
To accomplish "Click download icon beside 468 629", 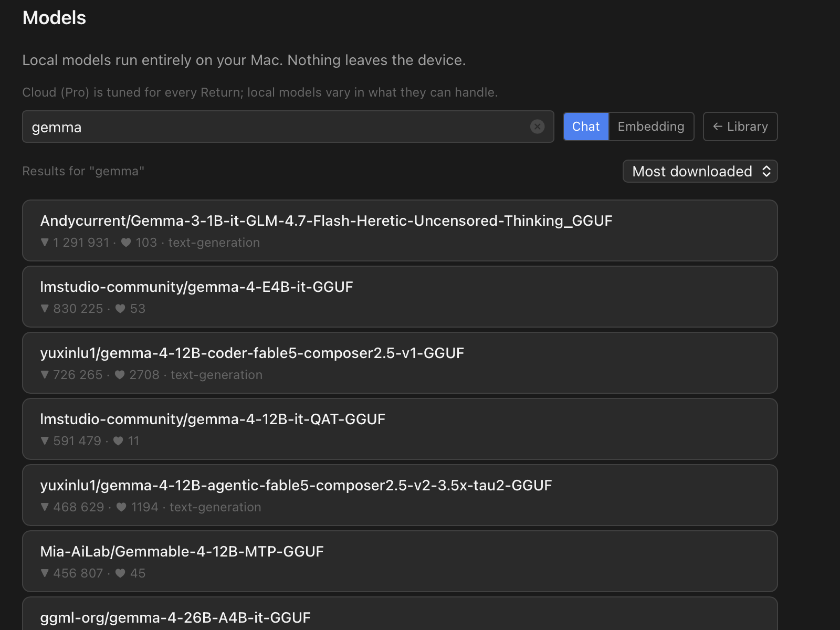I will pos(45,507).
